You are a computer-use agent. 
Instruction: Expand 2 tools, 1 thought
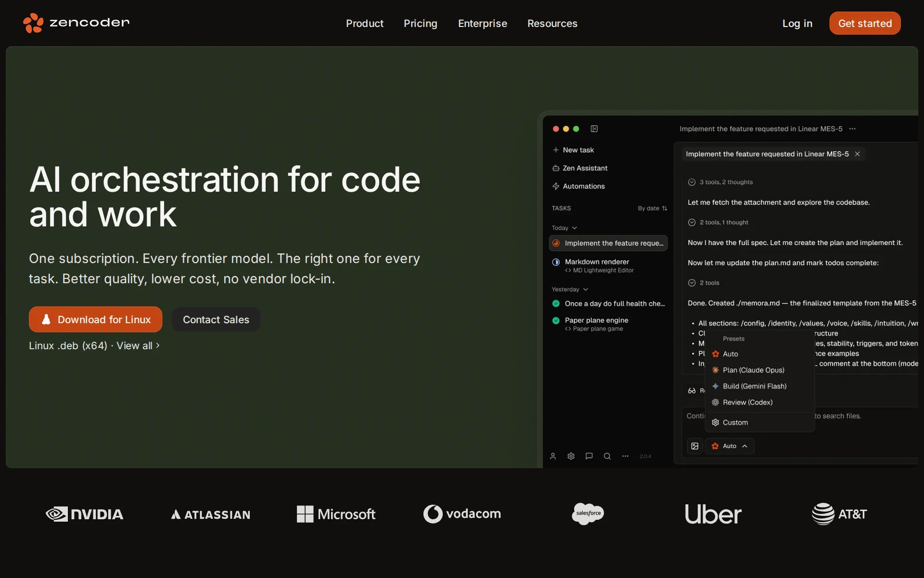pyautogui.click(x=718, y=223)
